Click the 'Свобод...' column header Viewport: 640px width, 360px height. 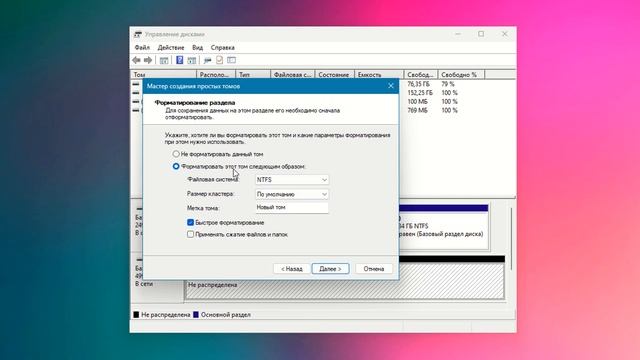(x=421, y=75)
